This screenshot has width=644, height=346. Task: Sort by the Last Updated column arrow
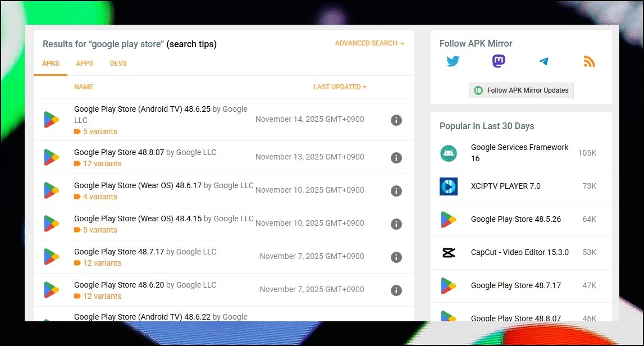[364, 87]
